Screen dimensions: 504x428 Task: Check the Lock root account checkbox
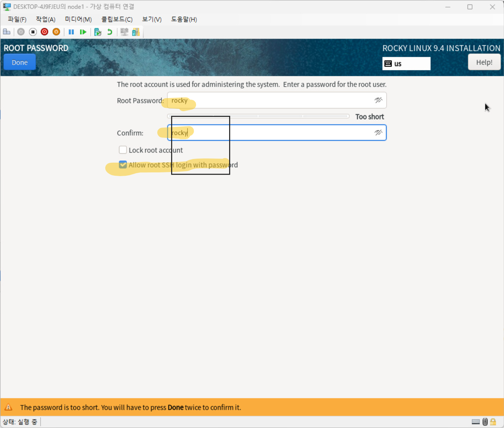point(123,150)
